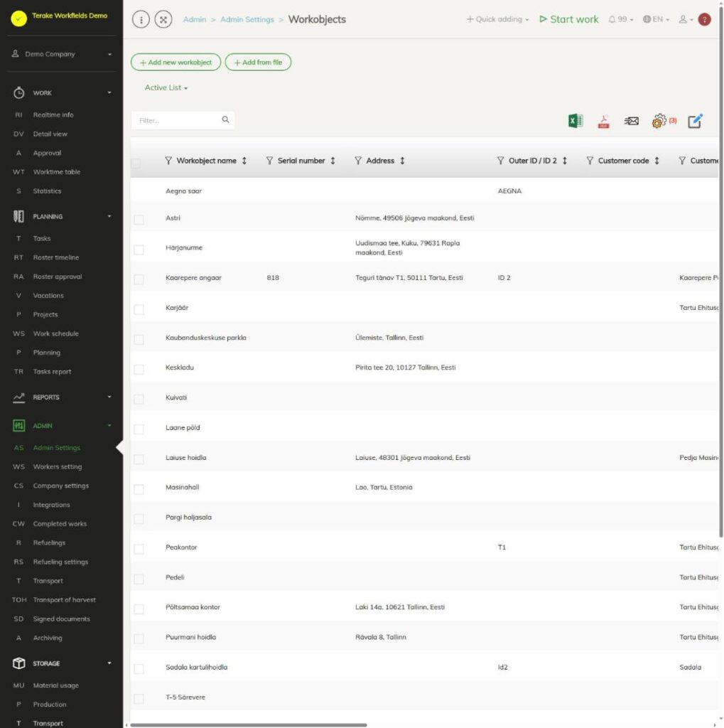Open the user profile dropdown
Viewport: 724px width, 728px height.
686,19
